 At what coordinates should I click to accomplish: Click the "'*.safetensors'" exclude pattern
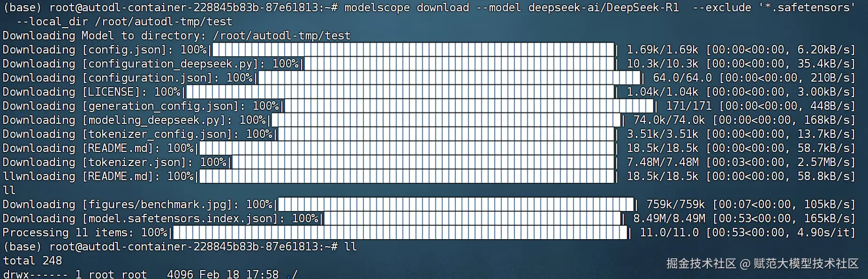pos(807,8)
